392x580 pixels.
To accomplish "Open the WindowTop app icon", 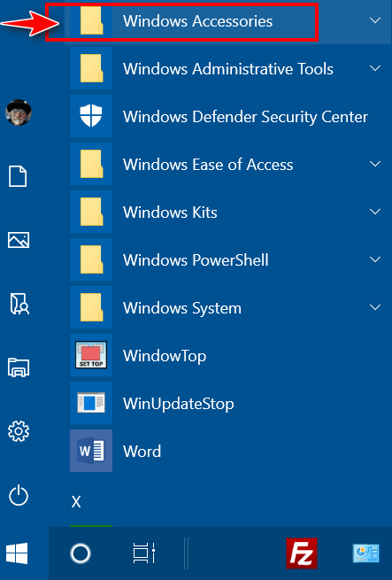I will (91, 355).
